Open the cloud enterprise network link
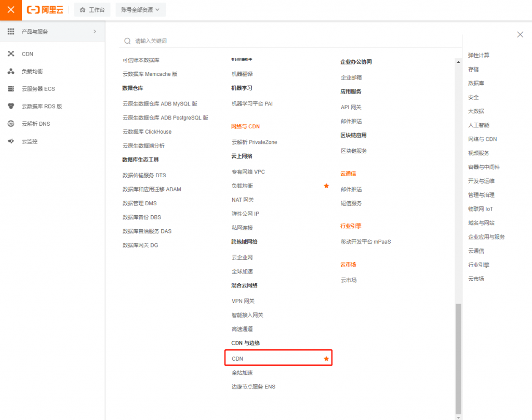The width and height of the screenshot is (532, 420). (242, 257)
